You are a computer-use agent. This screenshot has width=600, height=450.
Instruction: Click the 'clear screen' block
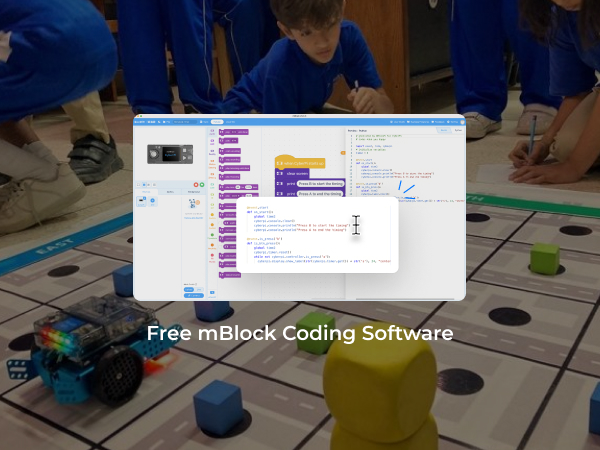click(292, 173)
